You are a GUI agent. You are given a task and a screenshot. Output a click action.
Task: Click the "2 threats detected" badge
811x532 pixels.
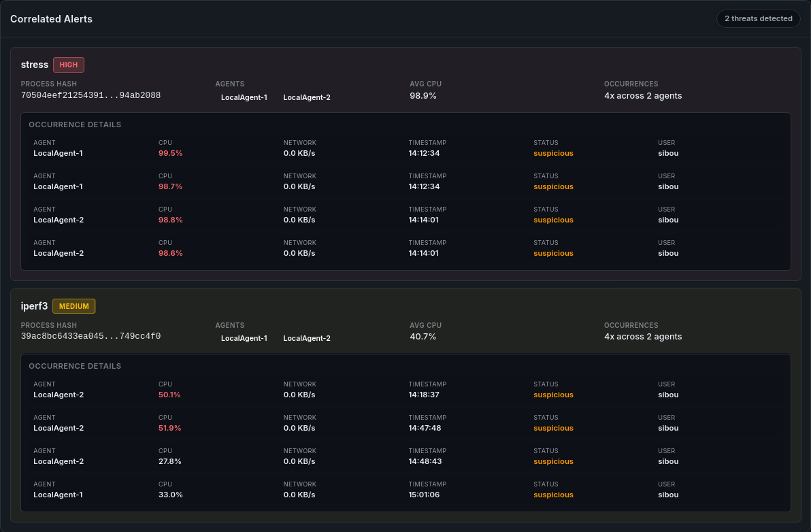(758, 18)
